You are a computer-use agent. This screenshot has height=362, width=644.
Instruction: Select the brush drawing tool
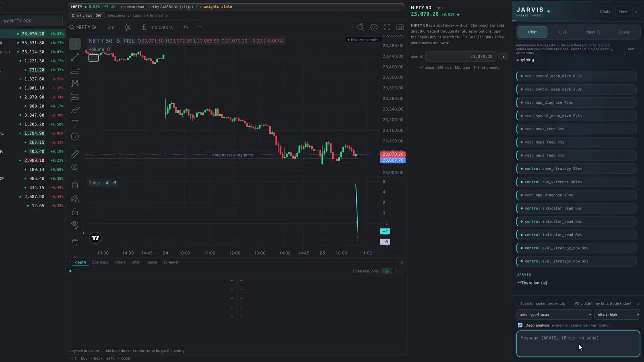point(75,110)
